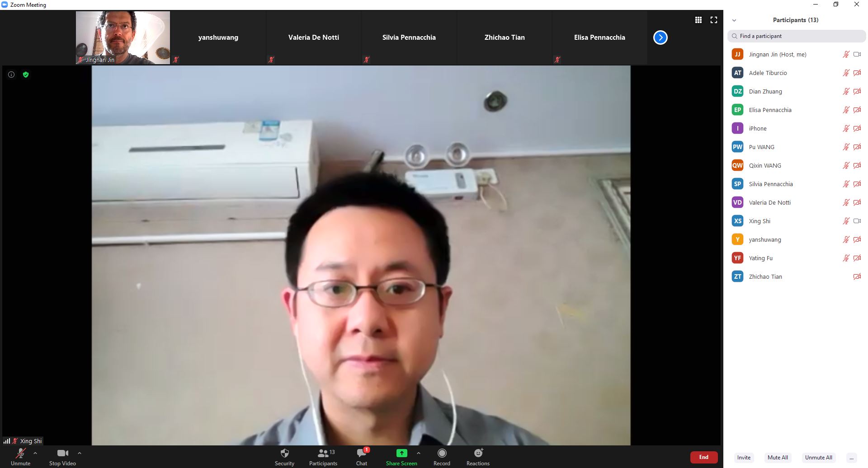Expand audio options arrow beside Unmute
Screen dimensions: 868x468
point(35,453)
